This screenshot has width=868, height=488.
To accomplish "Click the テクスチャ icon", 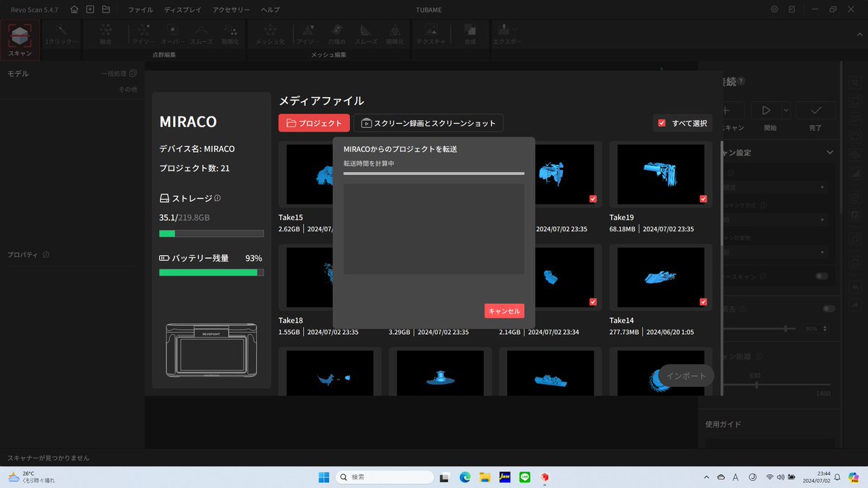I will [431, 30].
